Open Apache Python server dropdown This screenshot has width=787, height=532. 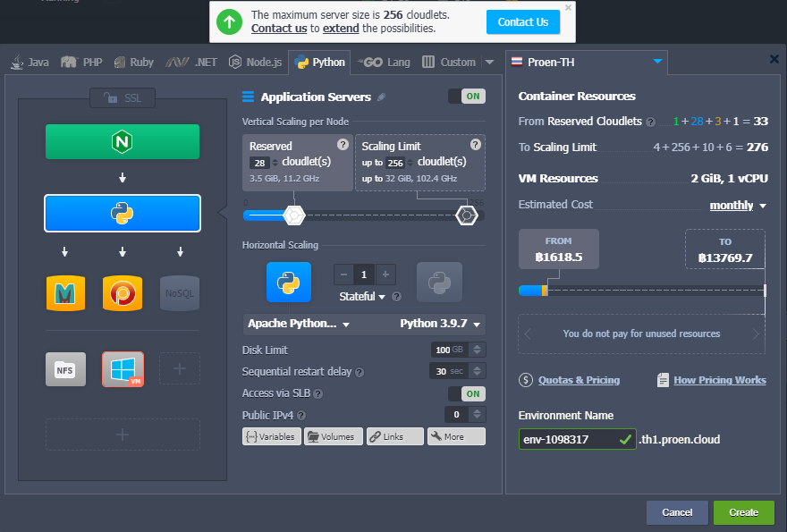(299, 324)
